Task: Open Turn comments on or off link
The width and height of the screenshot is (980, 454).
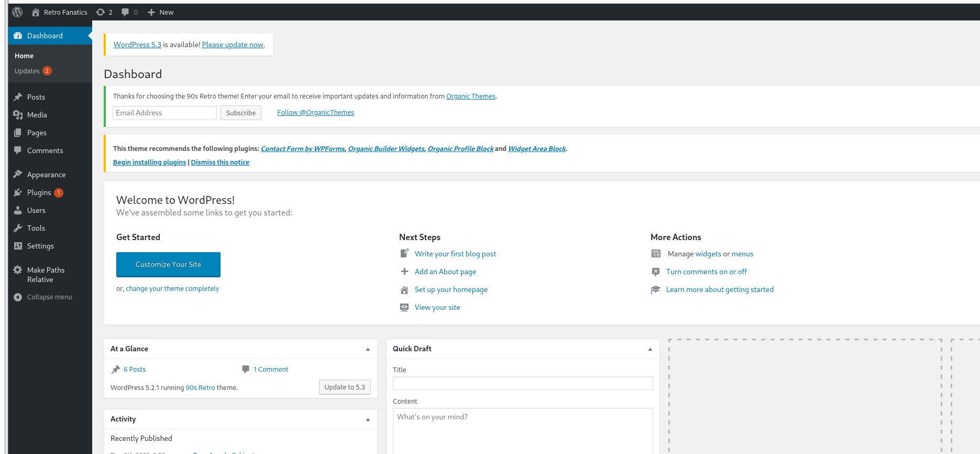Action: pos(706,272)
